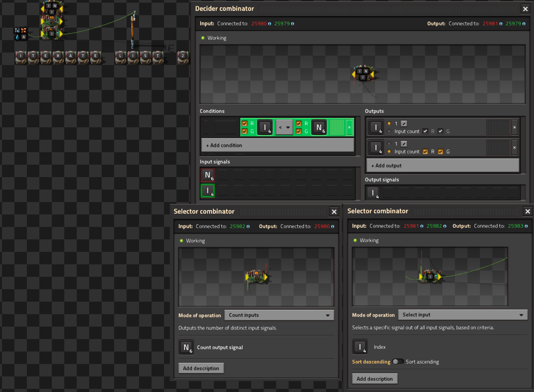Click the display panel showing letter S

(x=145, y=57)
